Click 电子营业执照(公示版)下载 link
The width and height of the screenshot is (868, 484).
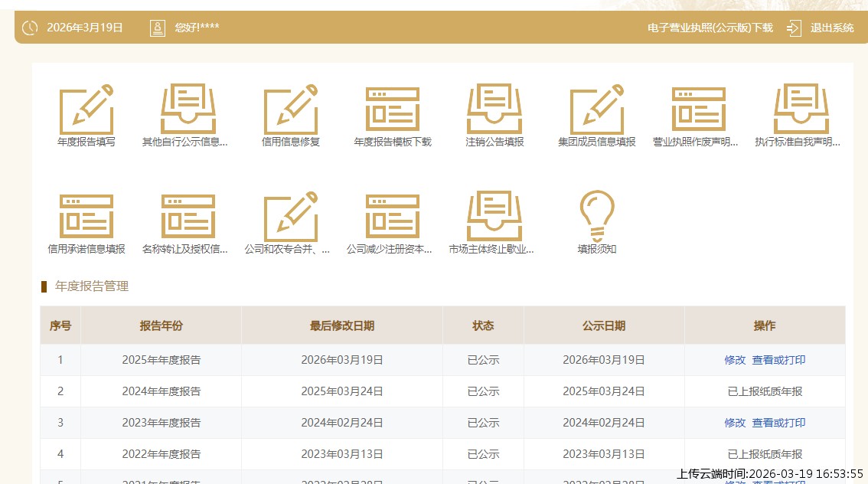[x=710, y=28]
